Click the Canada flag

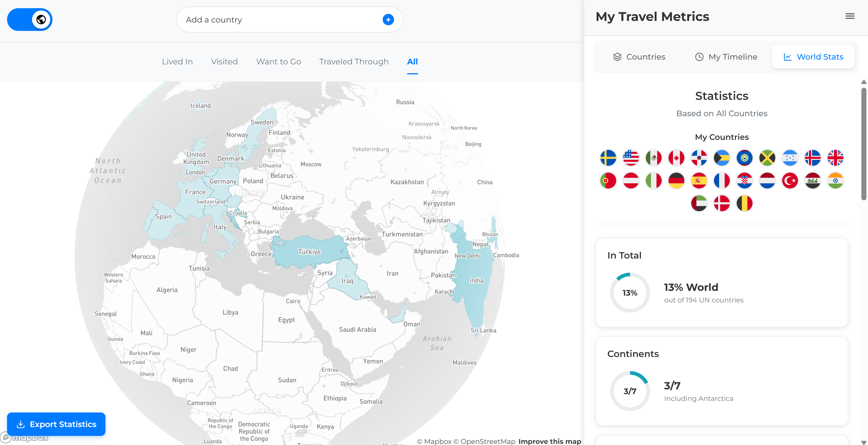pos(676,158)
